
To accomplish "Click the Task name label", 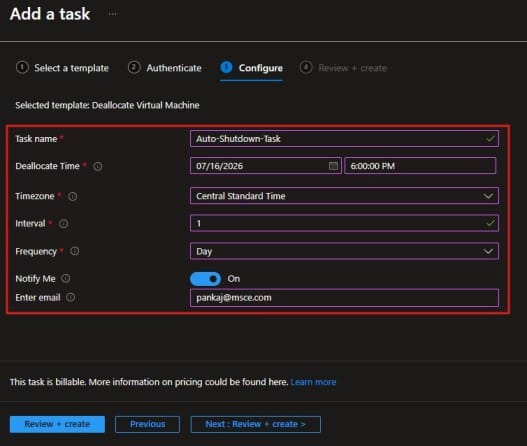I will coord(36,139).
